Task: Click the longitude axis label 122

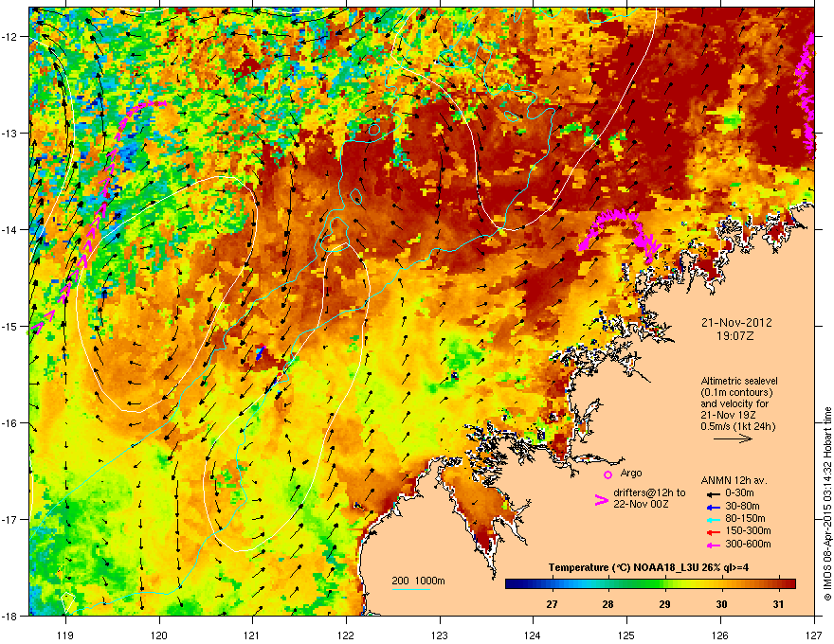Action: coord(346,635)
